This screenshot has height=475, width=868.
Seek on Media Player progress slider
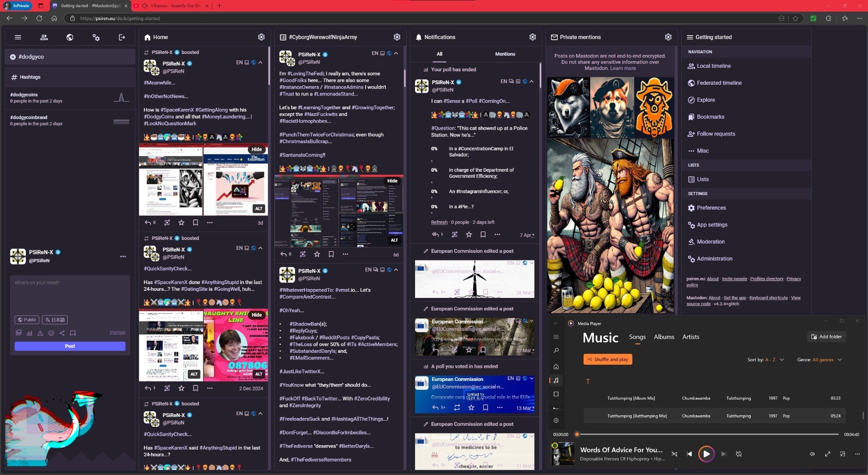pos(708,434)
